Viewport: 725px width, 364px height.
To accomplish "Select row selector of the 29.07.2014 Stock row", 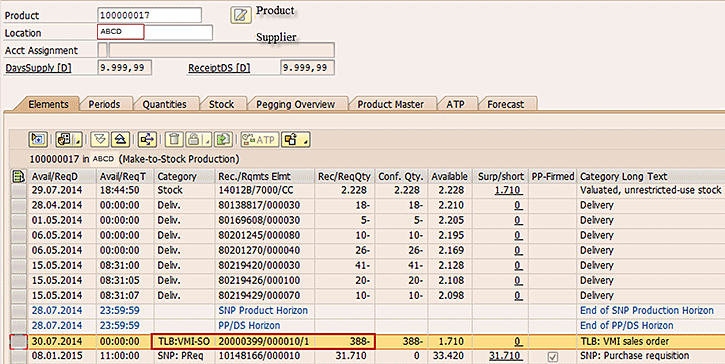I will pyautogui.click(x=19, y=190).
